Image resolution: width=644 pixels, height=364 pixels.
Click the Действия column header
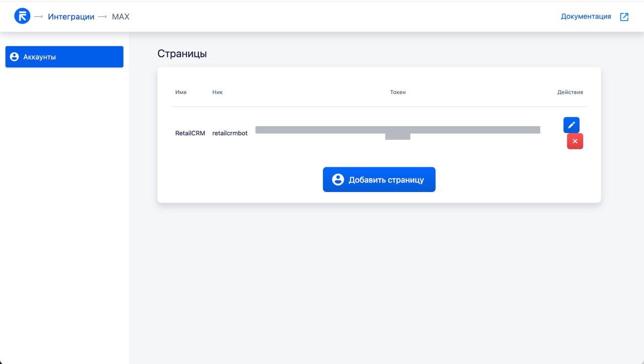point(570,92)
